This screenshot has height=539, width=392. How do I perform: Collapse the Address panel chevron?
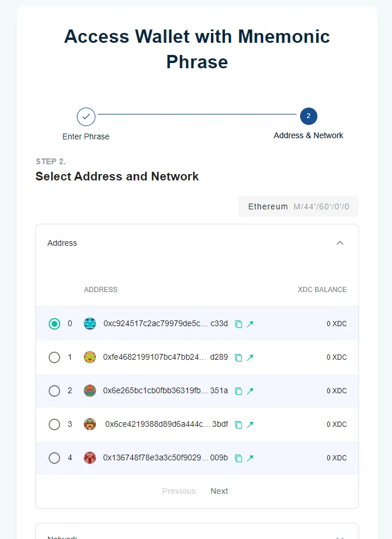(340, 243)
